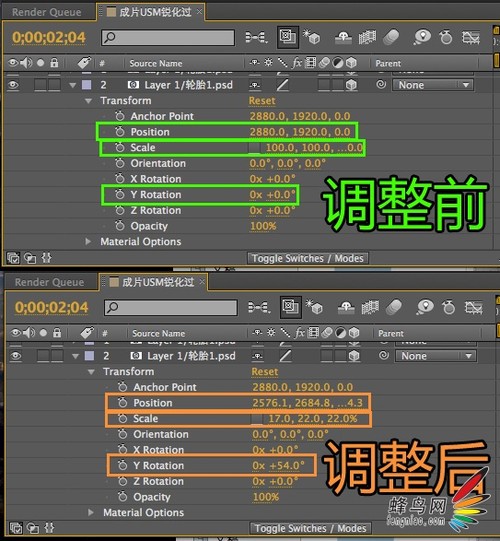Expand Material Options in bottom panel
The height and width of the screenshot is (541, 500).
point(91,512)
